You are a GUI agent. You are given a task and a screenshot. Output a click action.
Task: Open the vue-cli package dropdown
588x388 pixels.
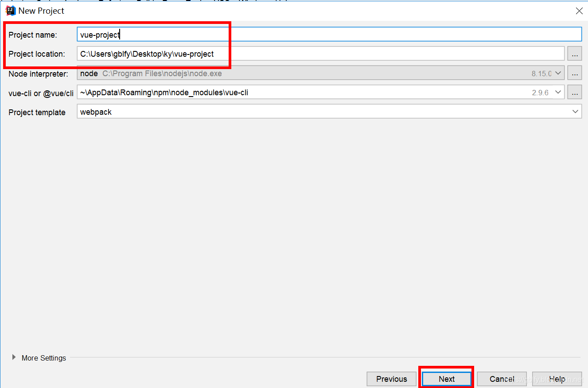click(558, 93)
